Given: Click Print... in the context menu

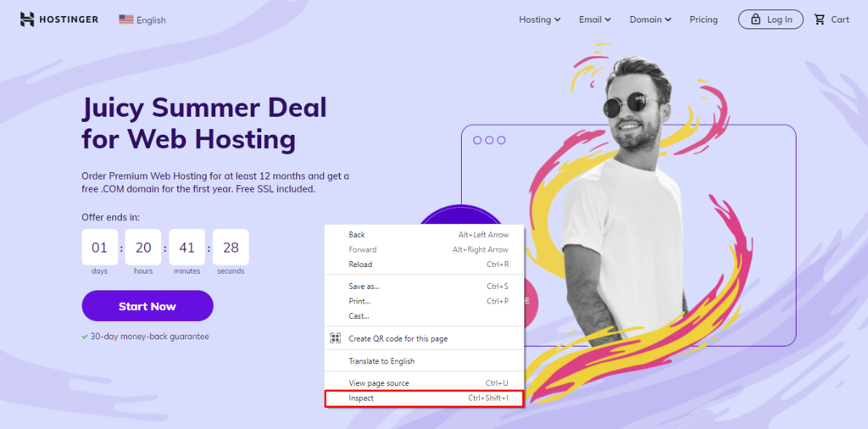Looking at the screenshot, I should (x=424, y=301).
